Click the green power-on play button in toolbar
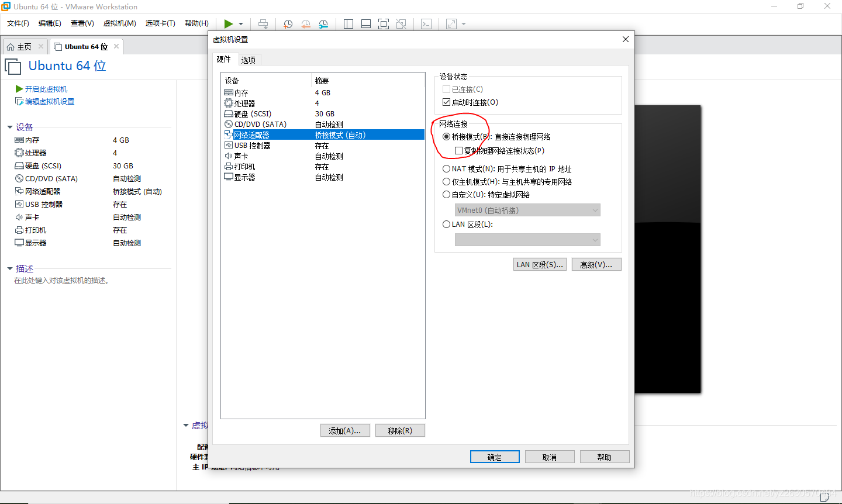This screenshot has width=842, height=504. (x=229, y=24)
